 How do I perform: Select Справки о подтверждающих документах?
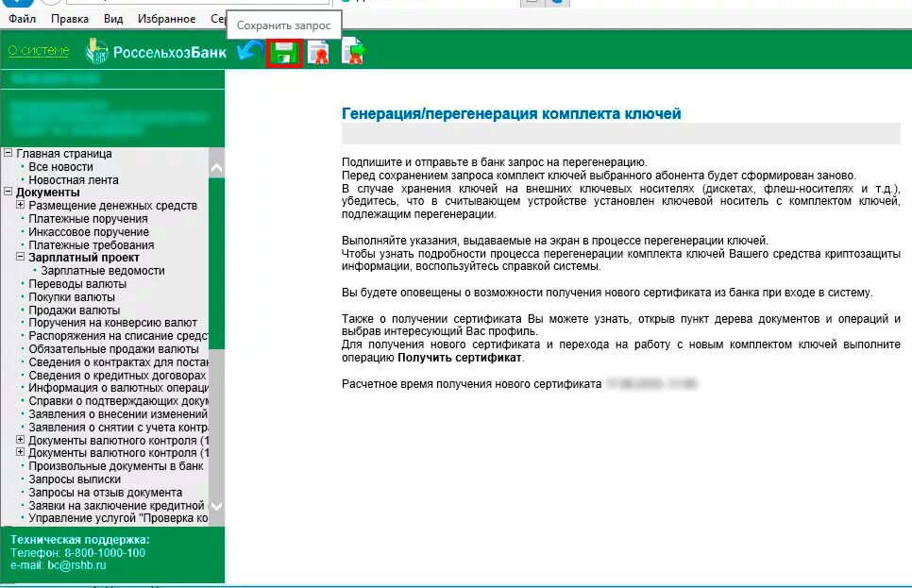point(118,401)
